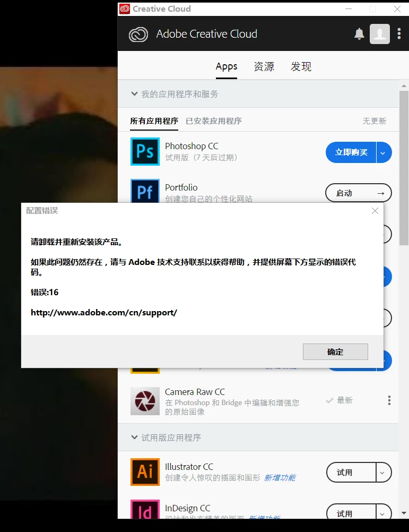
Task: Click the notifications bell icon
Action: [x=359, y=34]
